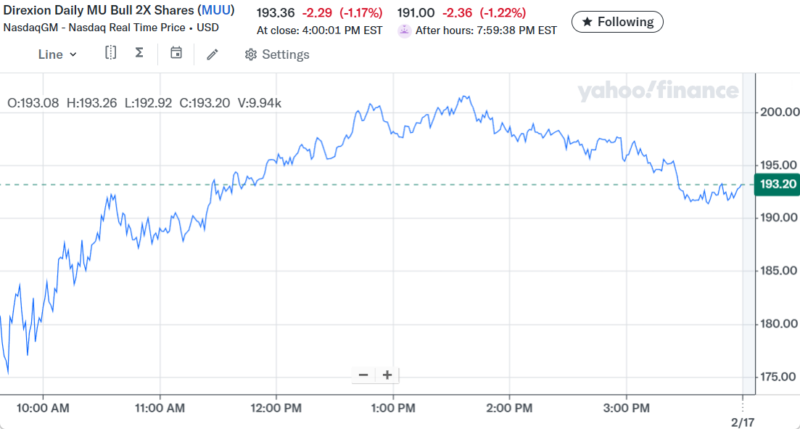
Task: Click the calendar events icon
Action: click(x=176, y=54)
